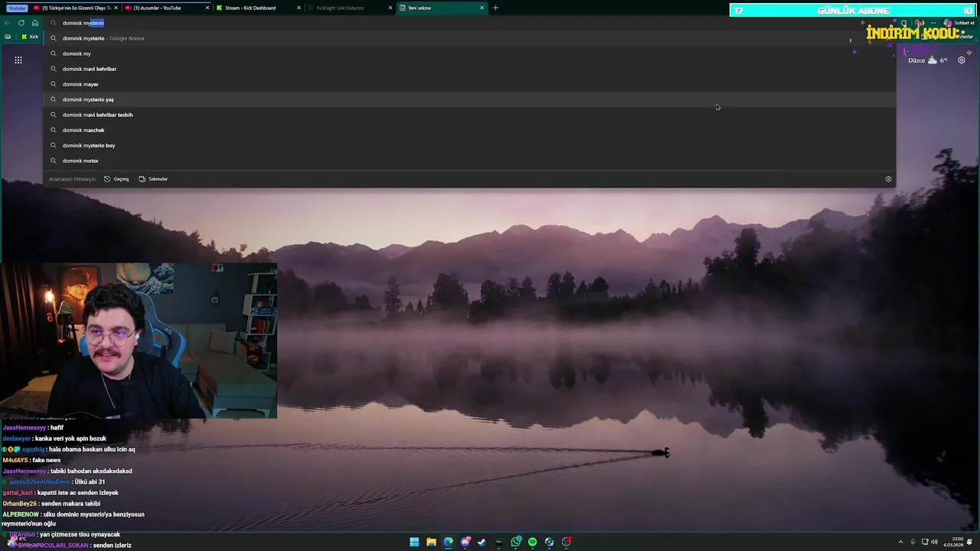The width and height of the screenshot is (980, 551).
Task: Open the taskbar clock and date
Action: [x=953, y=542]
